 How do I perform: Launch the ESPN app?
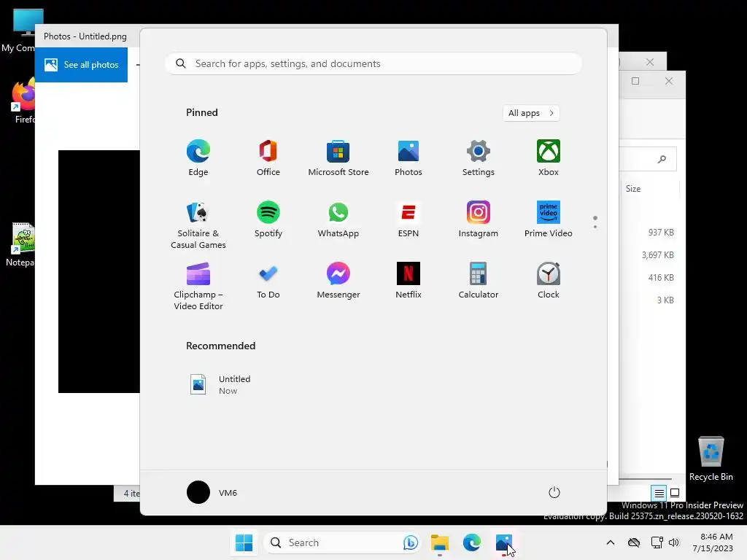(x=409, y=219)
